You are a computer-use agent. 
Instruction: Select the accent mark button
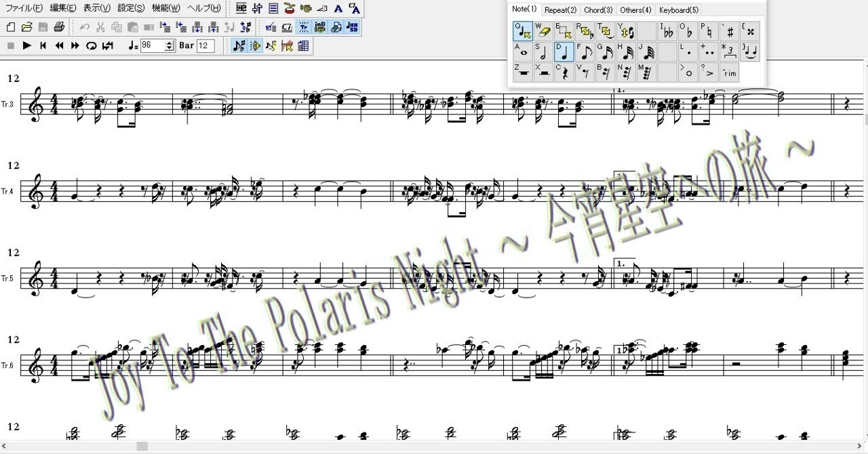709,72
